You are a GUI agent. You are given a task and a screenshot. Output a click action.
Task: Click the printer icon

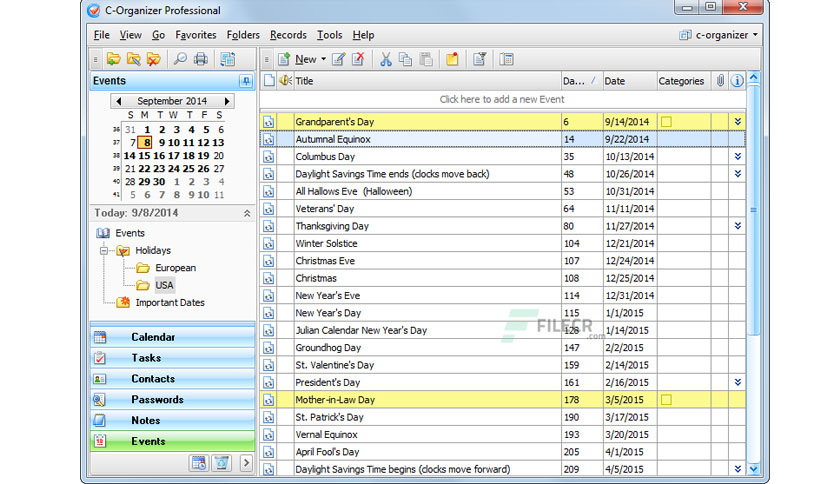click(x=200, y=59)
